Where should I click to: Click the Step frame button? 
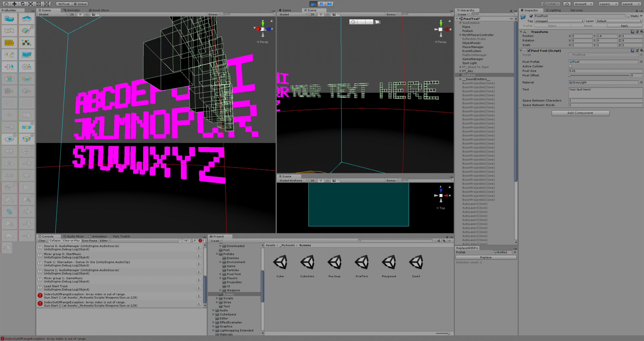(329, 4)
